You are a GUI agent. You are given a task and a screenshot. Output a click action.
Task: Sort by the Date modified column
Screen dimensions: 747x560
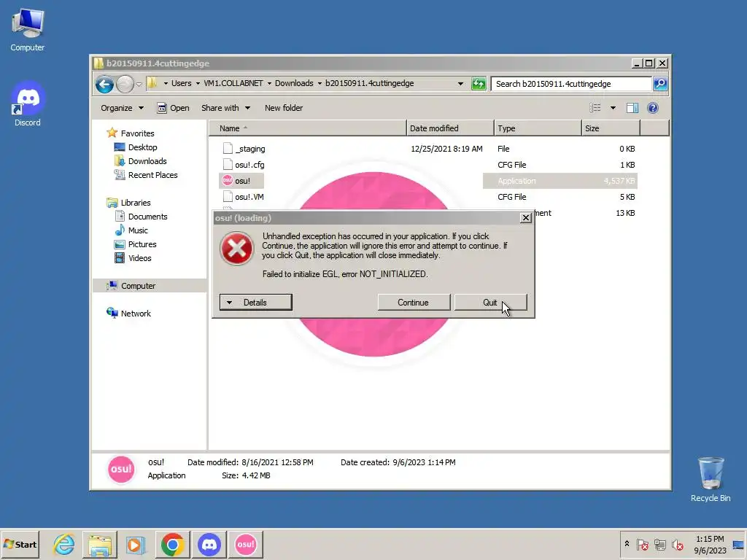[450, 128]
